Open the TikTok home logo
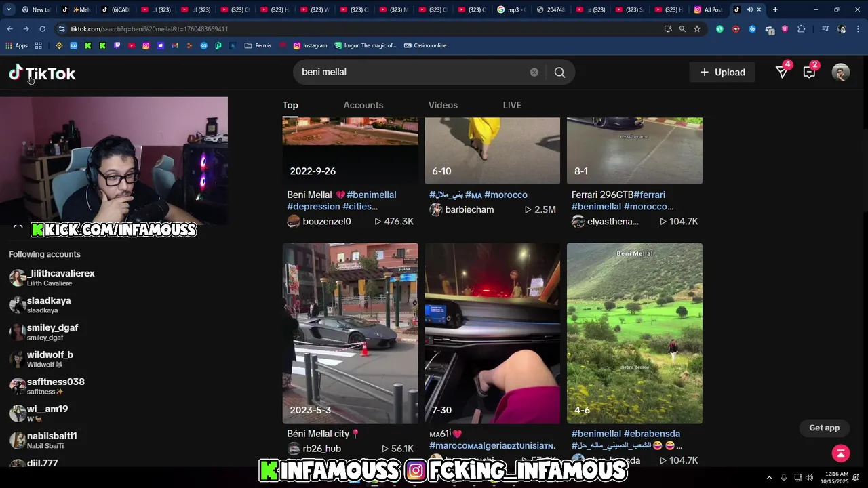This screenshot has width=868, height=488. pos(42,73)
